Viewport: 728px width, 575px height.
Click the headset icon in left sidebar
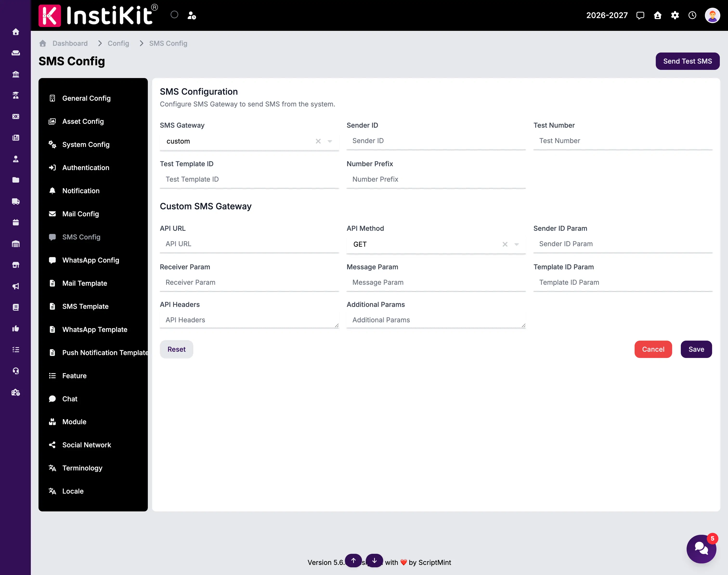point(15,371)
